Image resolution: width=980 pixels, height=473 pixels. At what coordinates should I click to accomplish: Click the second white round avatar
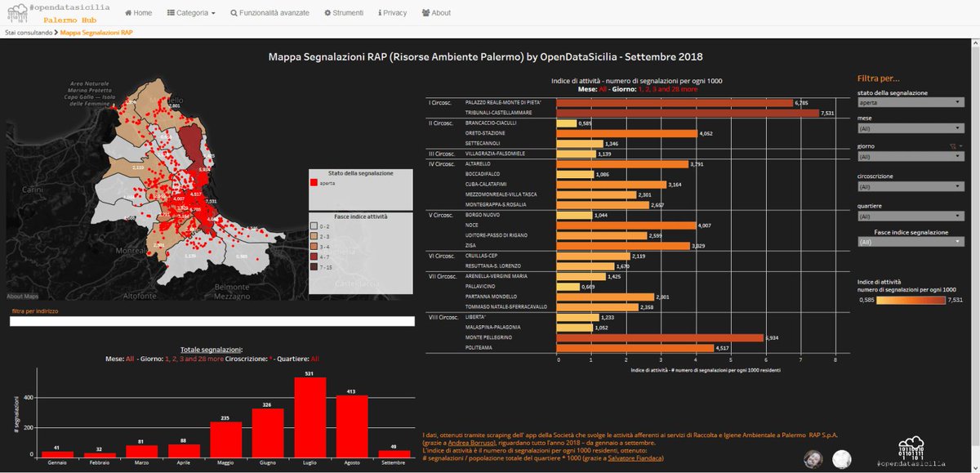(840, 459)
